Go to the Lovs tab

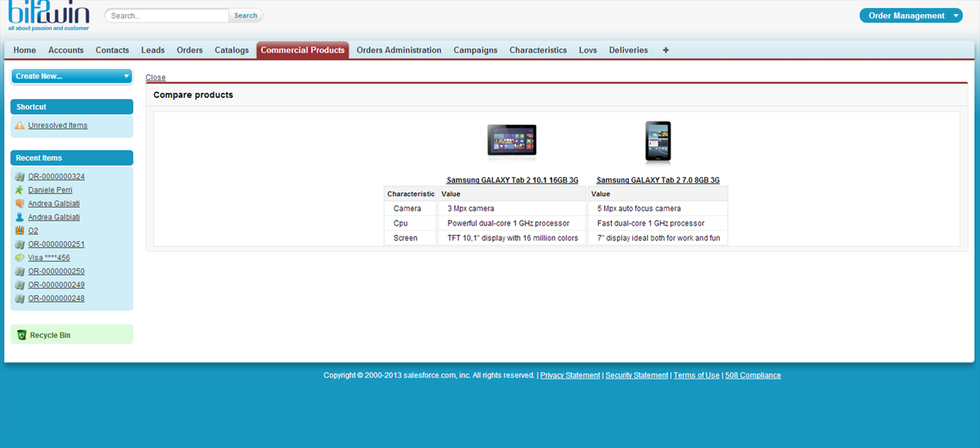click(588, 50)
